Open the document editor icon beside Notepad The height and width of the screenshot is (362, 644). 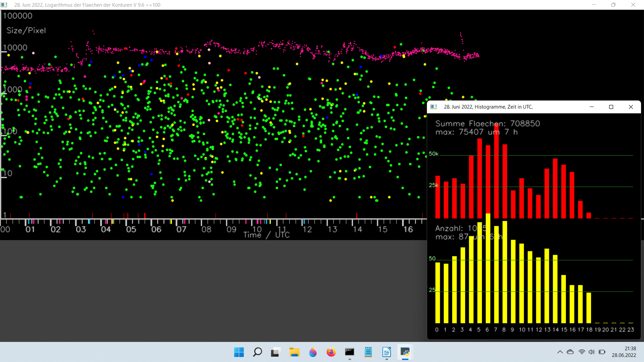386,352
